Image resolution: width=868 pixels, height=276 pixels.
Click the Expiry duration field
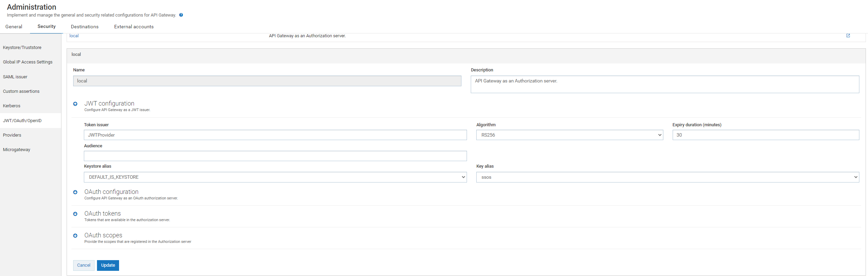[765, 135]
